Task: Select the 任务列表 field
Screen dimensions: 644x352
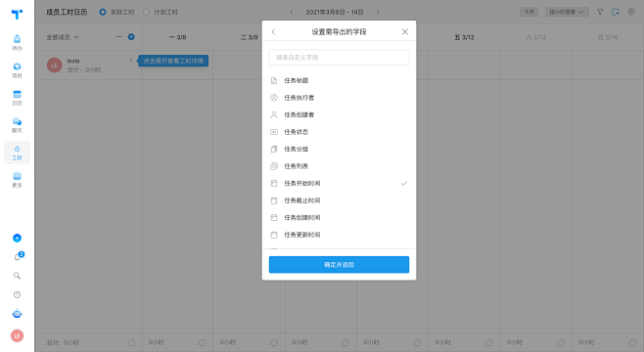Action: pos(339,166)
